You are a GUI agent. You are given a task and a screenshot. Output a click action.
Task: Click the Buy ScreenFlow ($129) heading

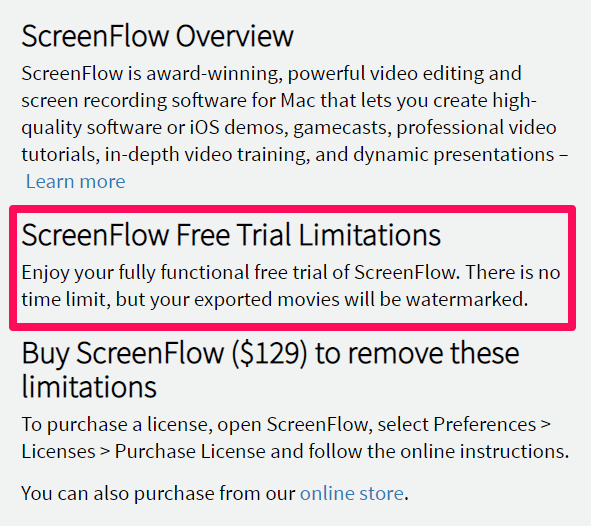click(270, 370)
